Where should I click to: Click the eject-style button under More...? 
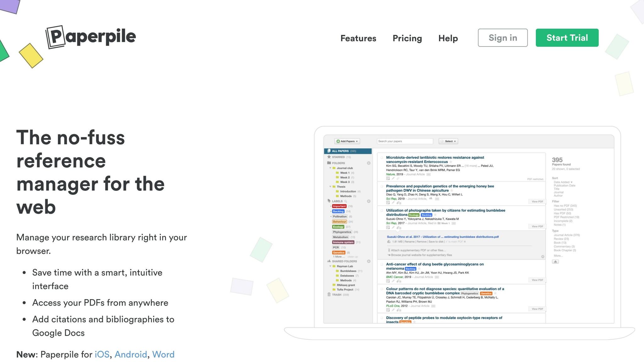click(555, 262)
